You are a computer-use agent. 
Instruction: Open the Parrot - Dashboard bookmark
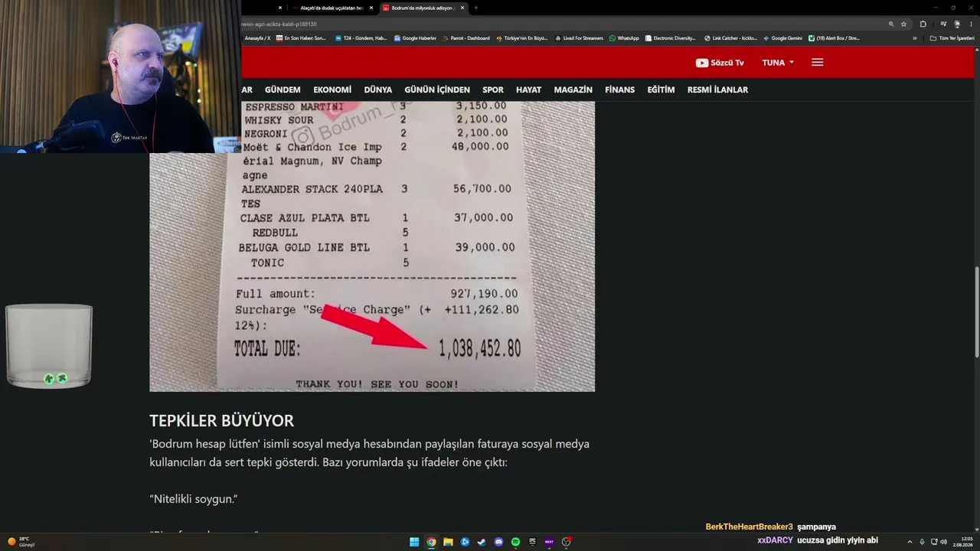(x=465, y=38)
